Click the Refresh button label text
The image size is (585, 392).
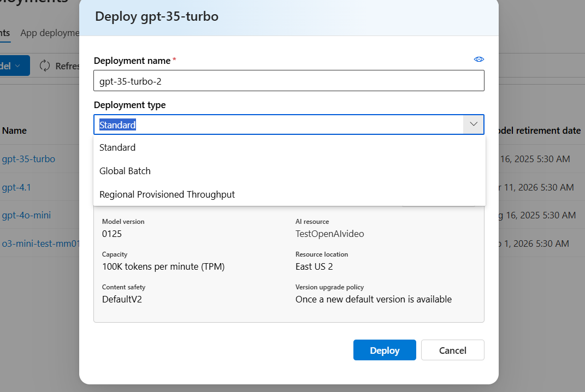pos(67,66)
